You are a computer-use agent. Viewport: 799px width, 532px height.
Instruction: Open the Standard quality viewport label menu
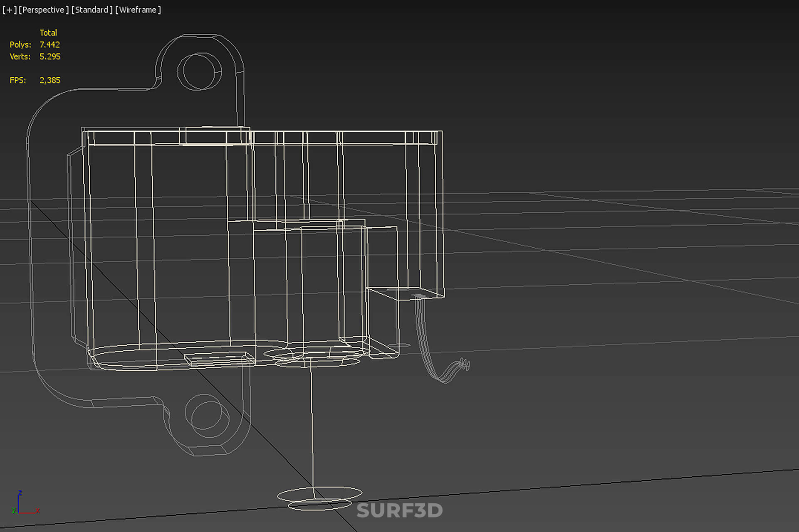[x=92, y=10]
